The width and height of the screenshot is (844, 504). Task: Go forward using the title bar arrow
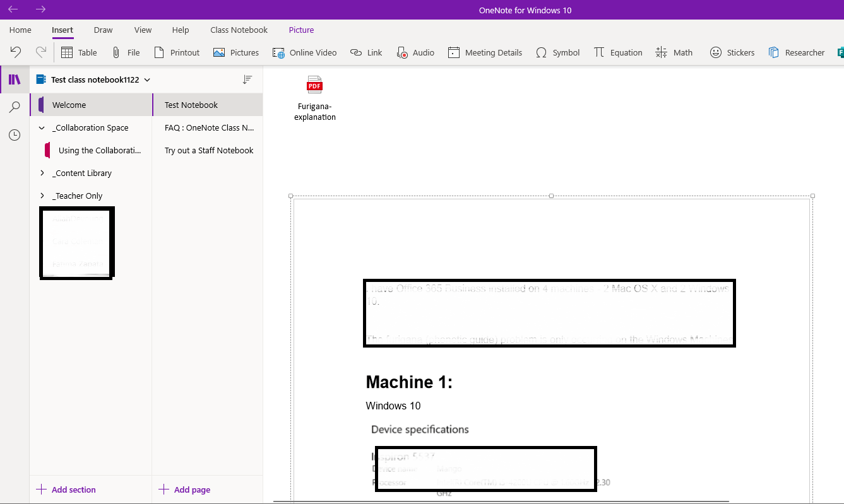pos(40,9)
